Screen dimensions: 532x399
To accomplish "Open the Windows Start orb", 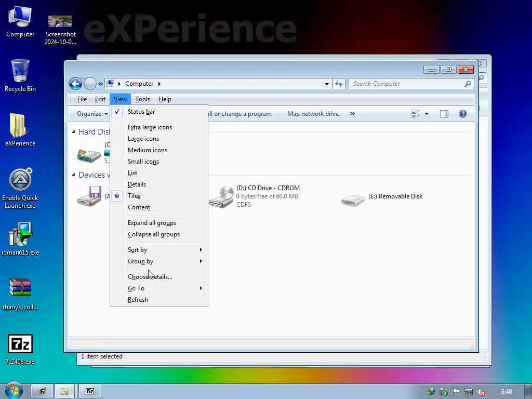I will [14, 391].
